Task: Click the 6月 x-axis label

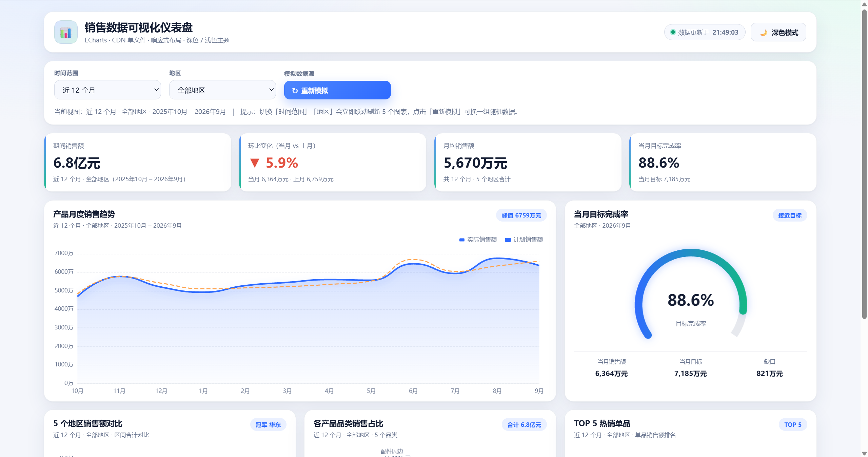Action: [413, 391]
